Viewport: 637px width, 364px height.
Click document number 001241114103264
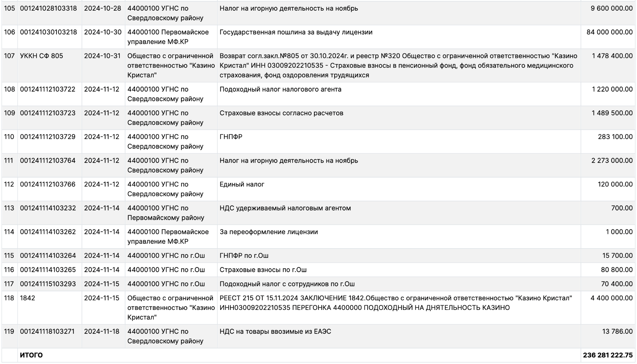(48, 255)
